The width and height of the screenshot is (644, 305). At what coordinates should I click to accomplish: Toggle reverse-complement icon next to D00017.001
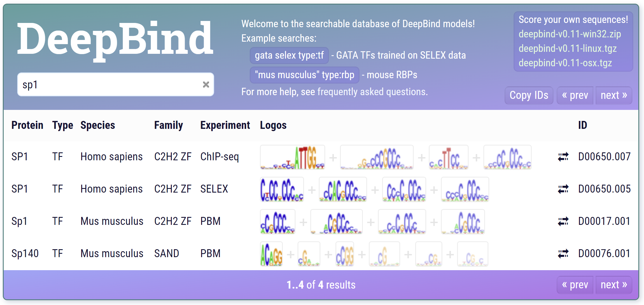coord(563,221)
